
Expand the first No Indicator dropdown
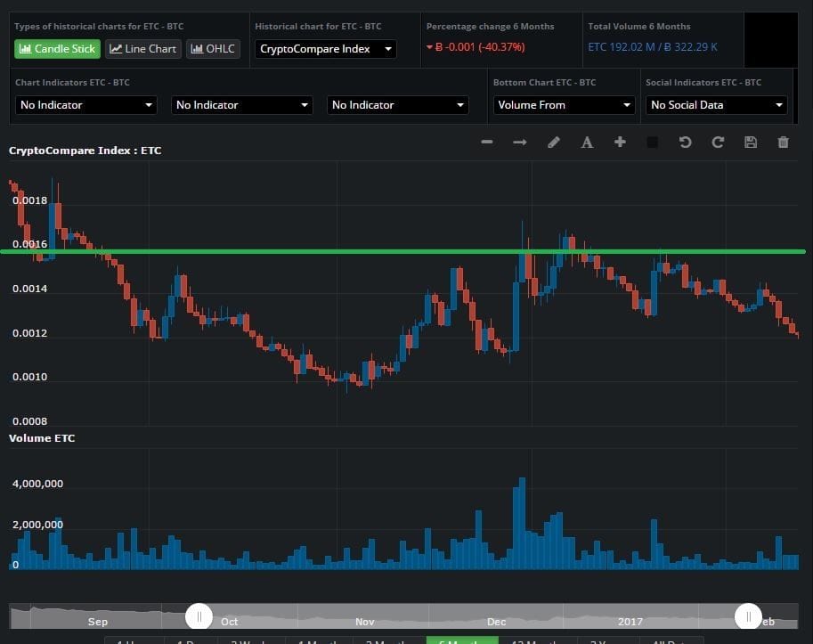click(86, 105)
